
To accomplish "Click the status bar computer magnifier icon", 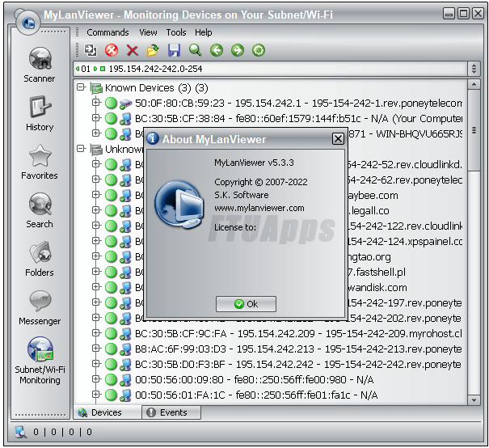I will 21,432.
